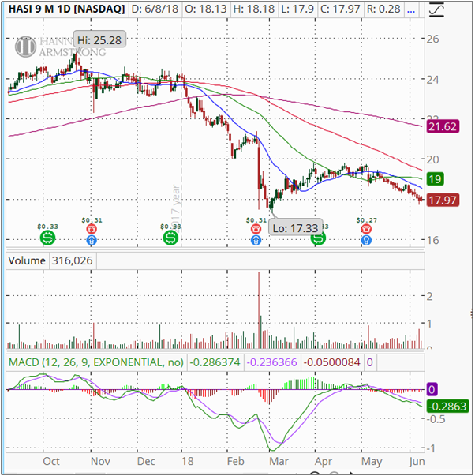Click the C: 17.97 close value
The height and width of the screenshot is (476, 475).
click(340, 9)
